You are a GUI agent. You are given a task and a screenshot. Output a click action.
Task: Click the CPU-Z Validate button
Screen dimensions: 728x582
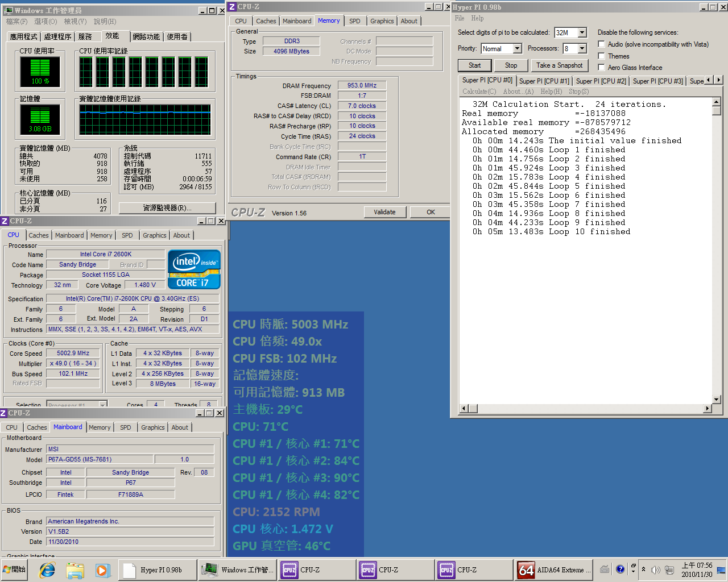[x=384, y=212]
